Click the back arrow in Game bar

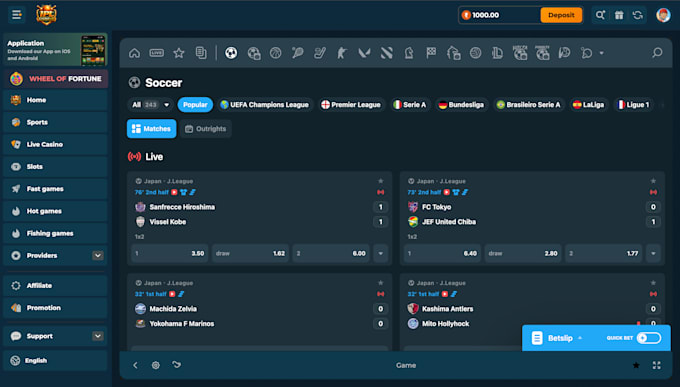tap(135, 365)
